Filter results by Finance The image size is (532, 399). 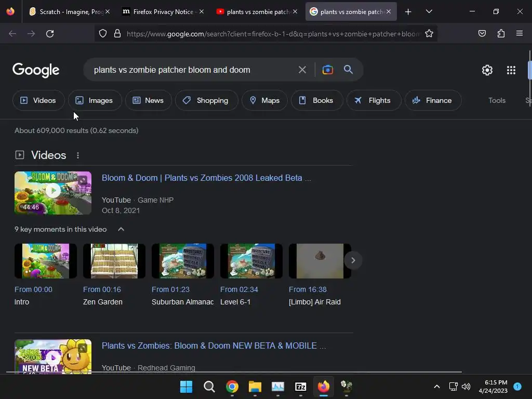[x=433, y=100]
